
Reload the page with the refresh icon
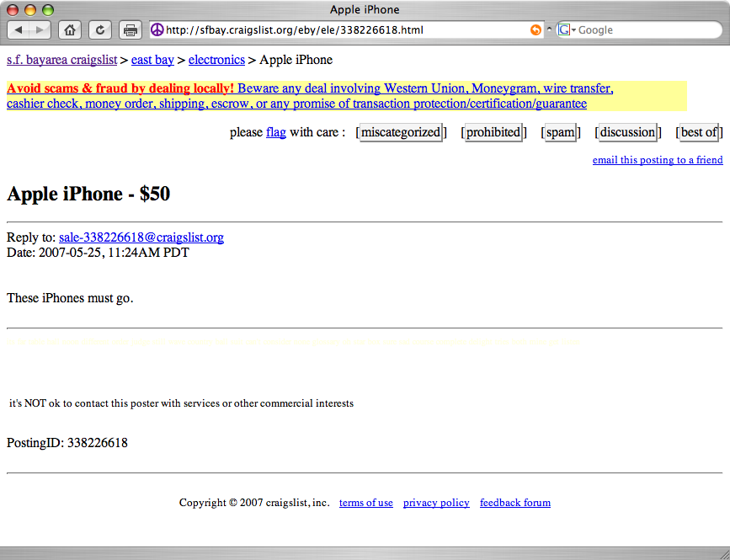tap(100, 30)
